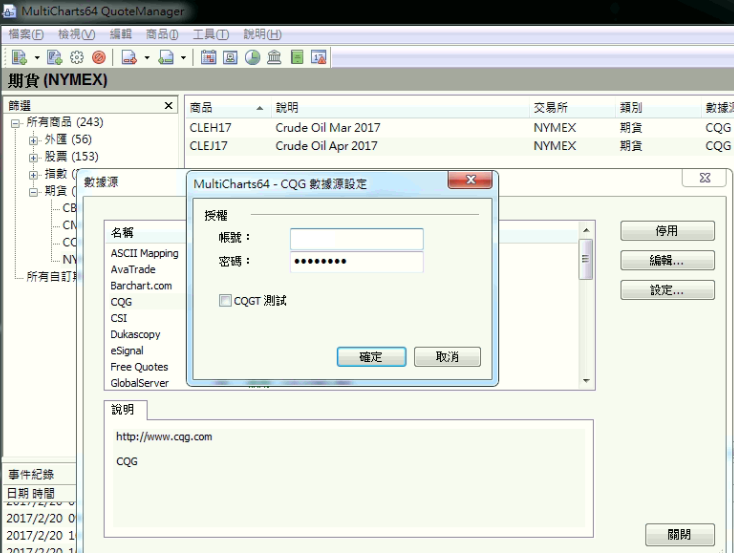Open the 編輯 menu
Viewport: 734px width, 553px height.
point(121,34)
